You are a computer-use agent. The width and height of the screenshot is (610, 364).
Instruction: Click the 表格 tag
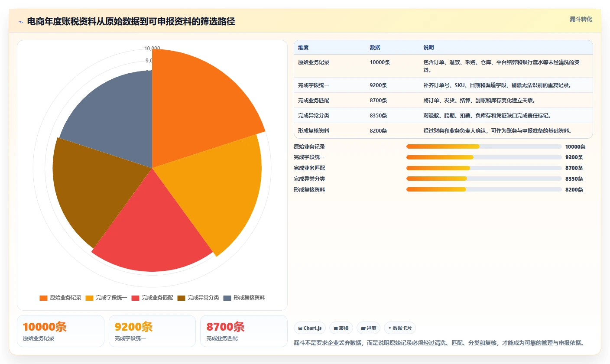click(341, 328)
